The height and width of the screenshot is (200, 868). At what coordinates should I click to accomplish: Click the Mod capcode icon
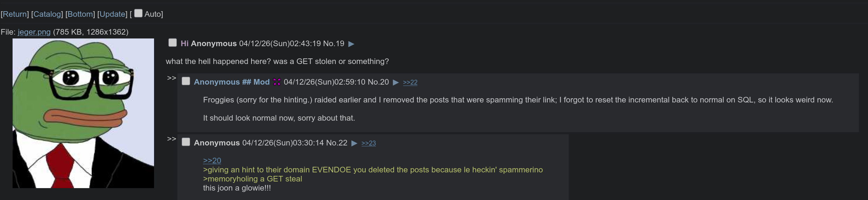pyautogui.click(x=277, y=82)
